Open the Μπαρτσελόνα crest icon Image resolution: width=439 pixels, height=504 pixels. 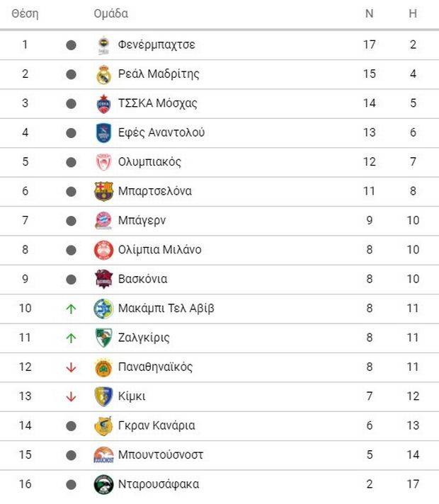pyautogui.click(x=103, y=192)
